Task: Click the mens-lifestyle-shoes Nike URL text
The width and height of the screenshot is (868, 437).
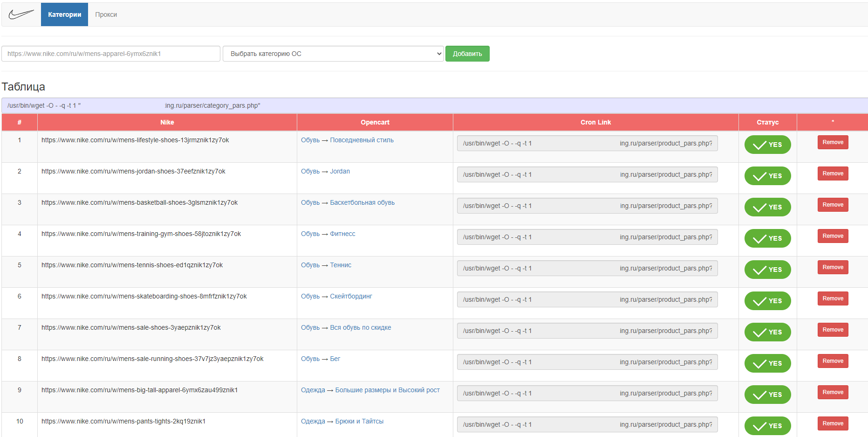Action: pyautogui.click(x=135, y=140)
